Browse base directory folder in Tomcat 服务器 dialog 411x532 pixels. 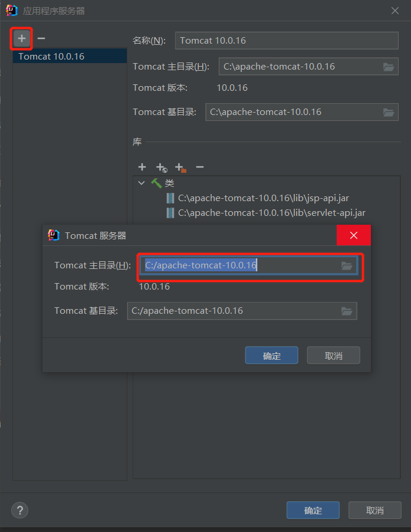click(x=347, y=311)
